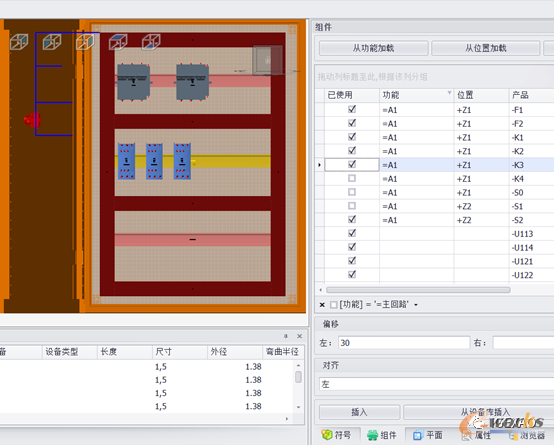Click the filter icon in the 功能 column header

pyautogui.click(x=449, y=93)
